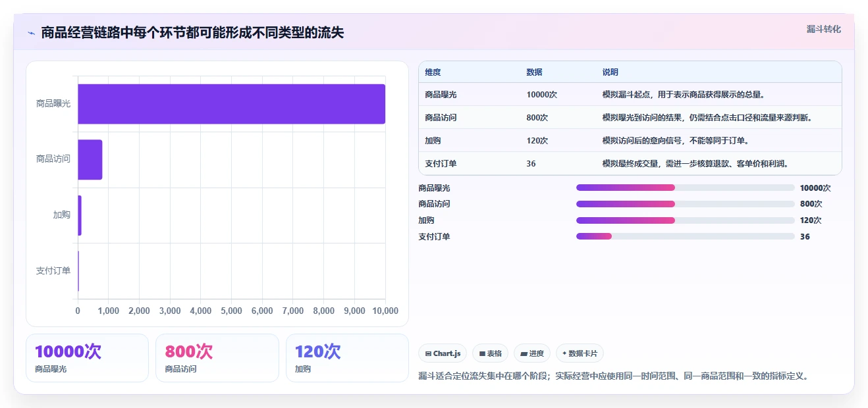Image resolution: width=868 pixels, height=408 pixels.
Task: Click the description starting 模拟最终成交量
Action: [695, 164]
